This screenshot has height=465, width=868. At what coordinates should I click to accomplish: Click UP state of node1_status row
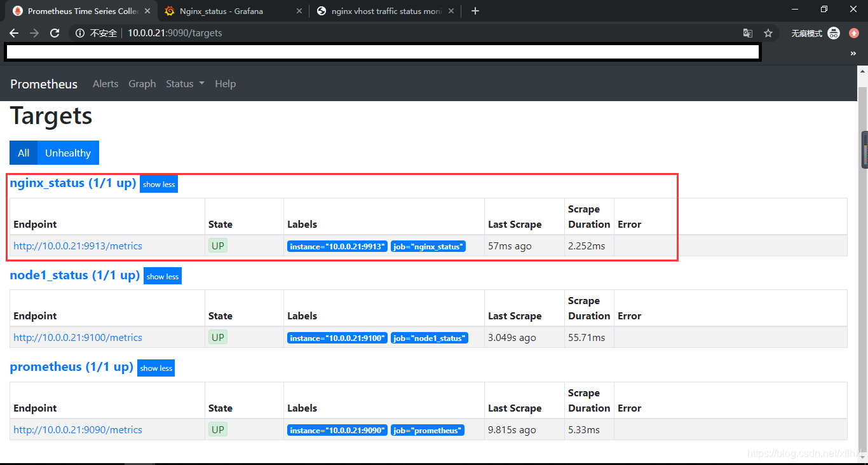point(218,337)
